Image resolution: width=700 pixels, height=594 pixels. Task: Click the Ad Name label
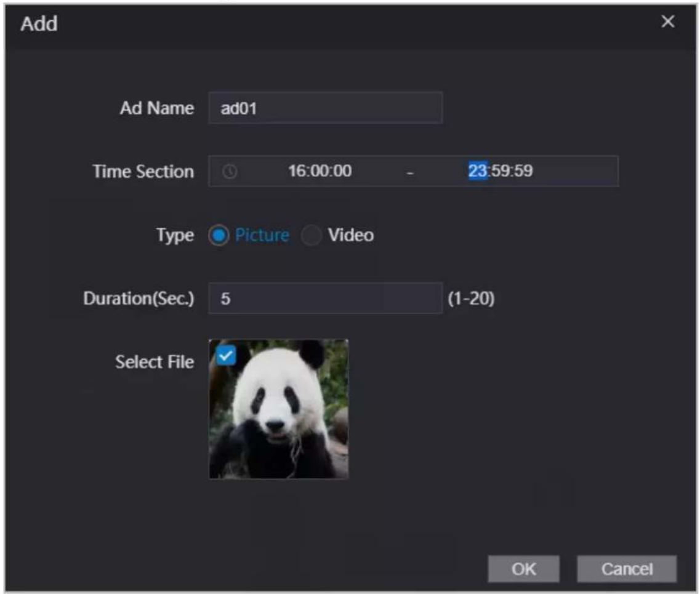(x=157, y=108)
